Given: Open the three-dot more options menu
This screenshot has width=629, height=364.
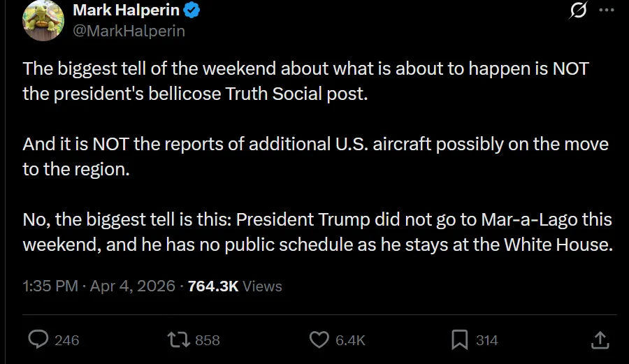Looking at the screenshot, I should [x=607, y=10].
